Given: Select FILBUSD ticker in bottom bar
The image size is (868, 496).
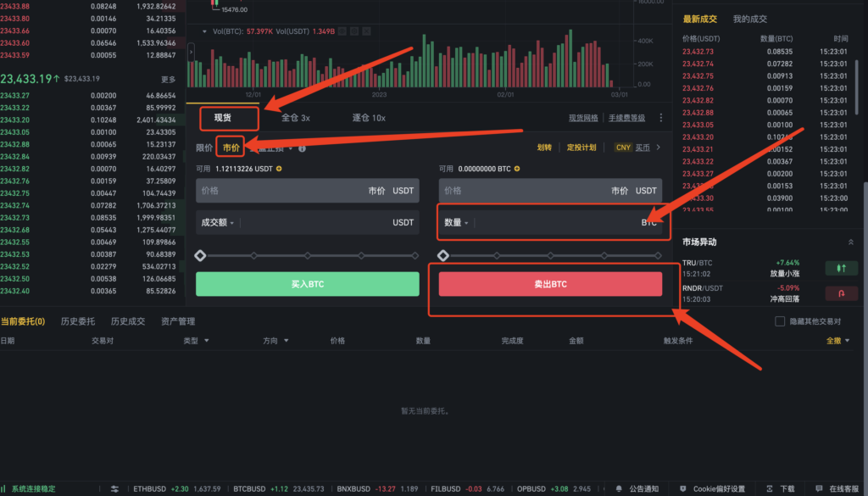Looking at the screenshot, I should [x=467, y=489].
